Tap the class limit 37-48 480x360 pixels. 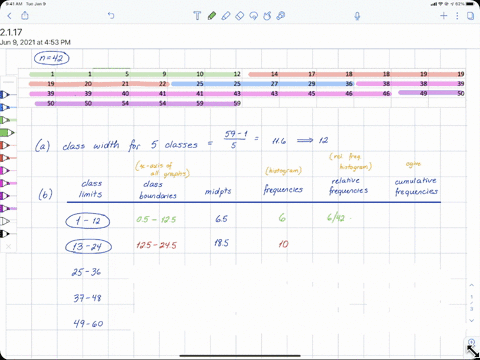(x=87, y=297)
